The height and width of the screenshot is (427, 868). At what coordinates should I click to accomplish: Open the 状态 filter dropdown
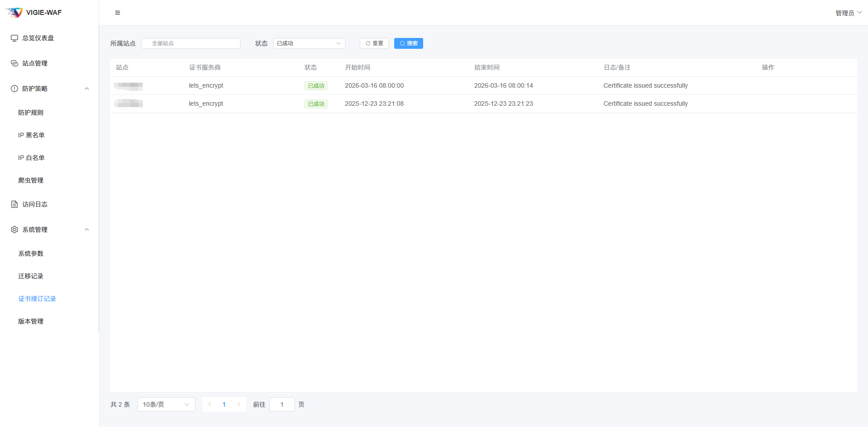point(309,43)
